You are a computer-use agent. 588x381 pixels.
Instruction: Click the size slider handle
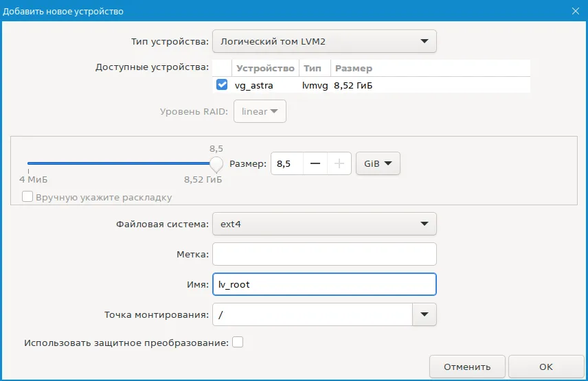click(x=216, y=163)
